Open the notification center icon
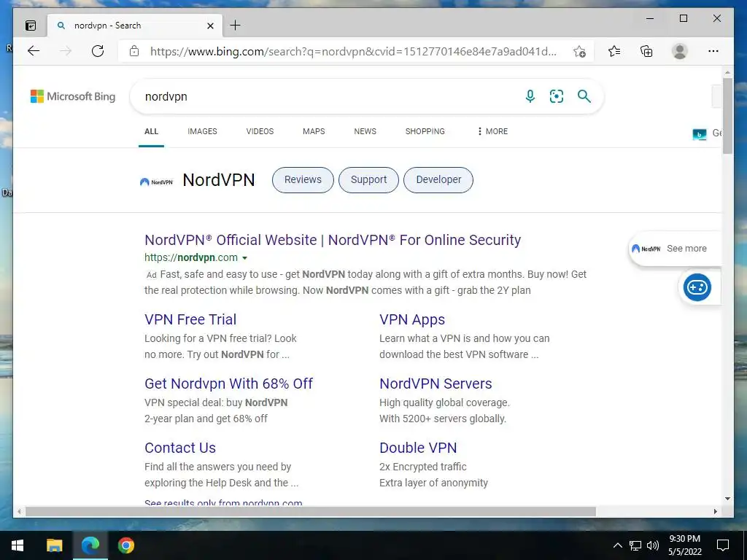Image resolution: width=747 pixels, height=560 pixels. click(x=723, y=545)
